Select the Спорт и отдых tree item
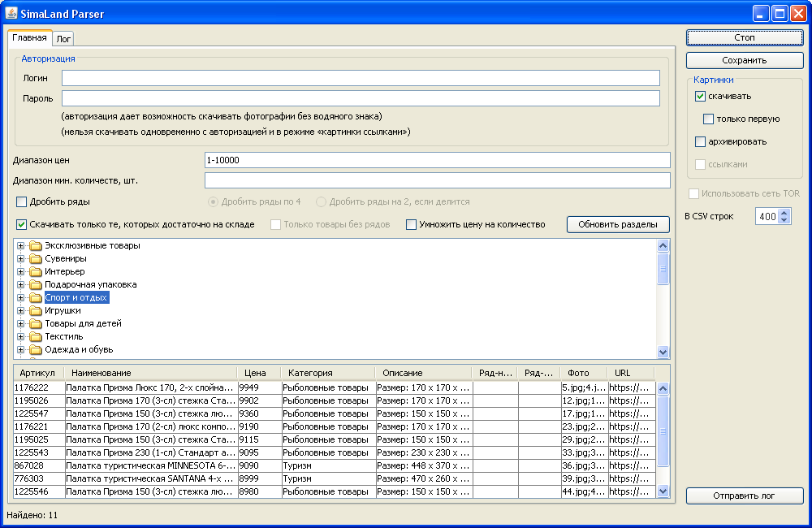This screenshot has height=528, width=812. click(x=76, y=297)
